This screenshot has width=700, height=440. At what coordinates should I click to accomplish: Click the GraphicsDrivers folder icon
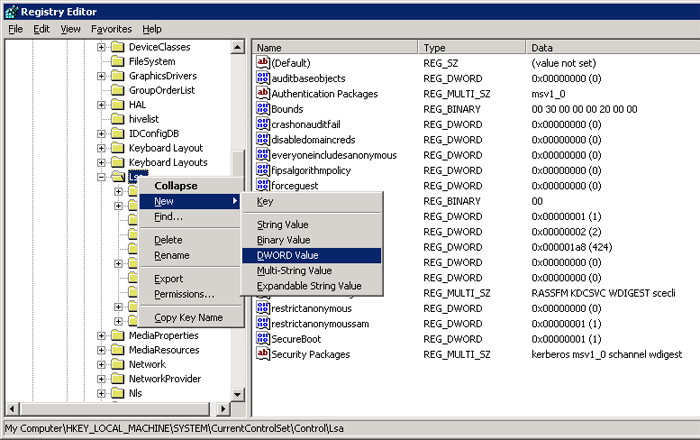tap(117, 76)
